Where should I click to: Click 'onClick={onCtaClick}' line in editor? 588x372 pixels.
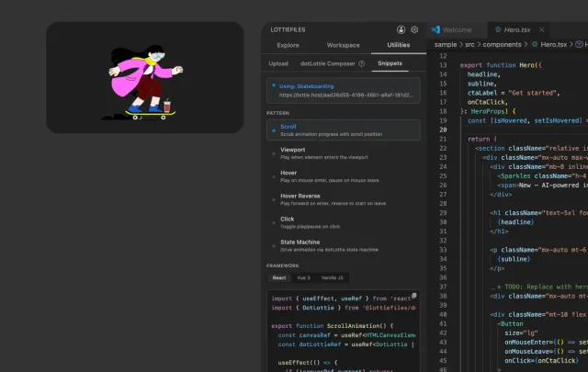(541, 361)
